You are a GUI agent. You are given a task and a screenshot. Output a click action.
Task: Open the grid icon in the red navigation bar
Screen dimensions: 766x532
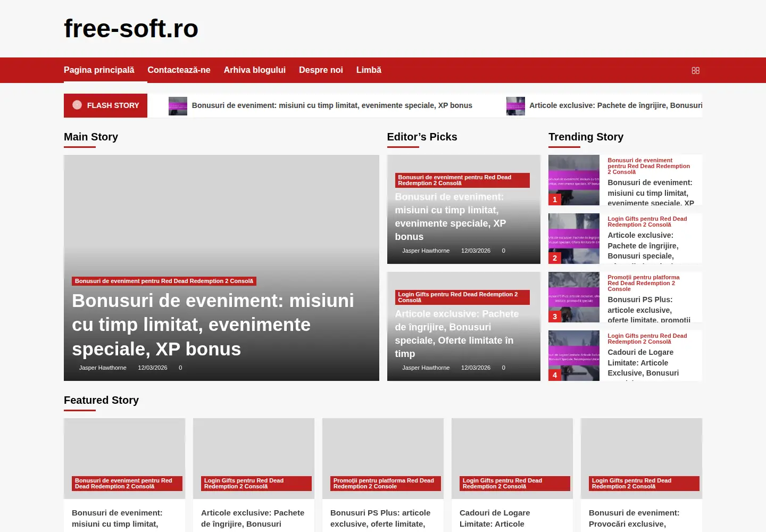(x=695, y=70)
